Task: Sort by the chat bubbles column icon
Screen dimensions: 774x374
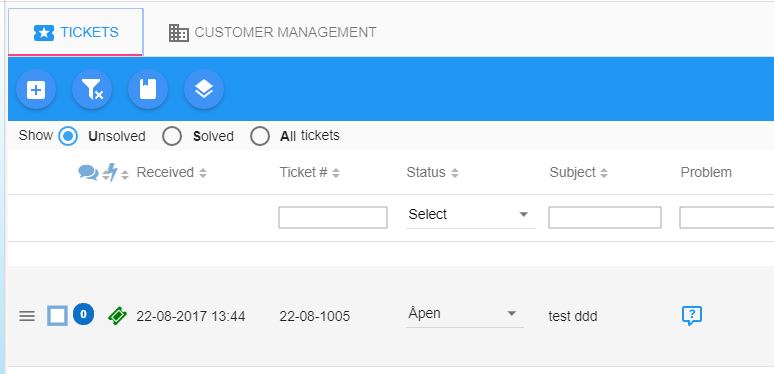Action: [88, 172]
